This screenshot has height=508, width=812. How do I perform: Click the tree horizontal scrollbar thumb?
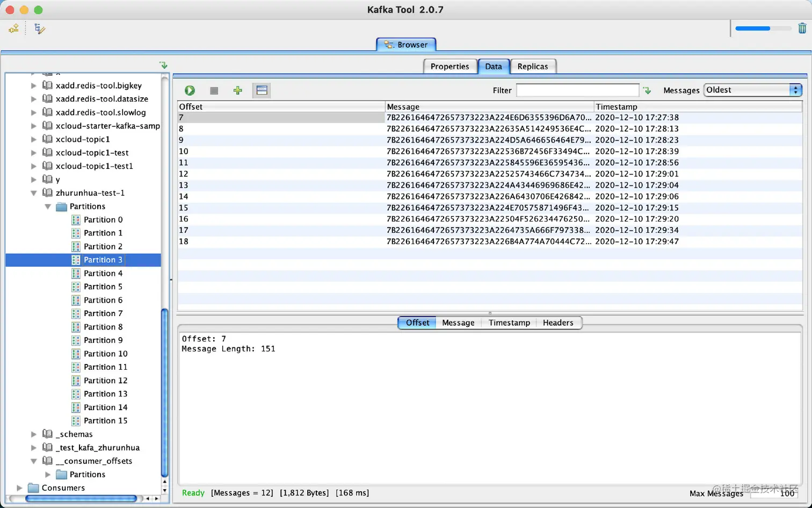pos(81,499)
